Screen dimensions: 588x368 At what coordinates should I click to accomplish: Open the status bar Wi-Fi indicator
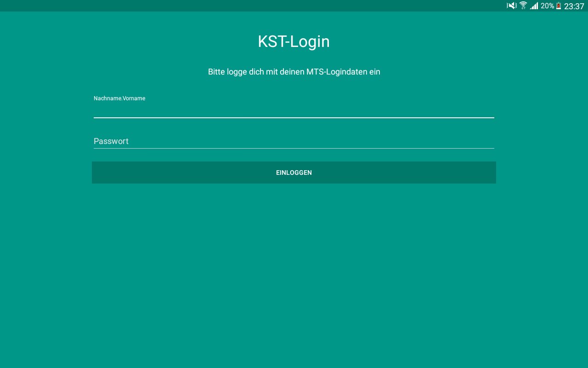[x=523, y=6]
